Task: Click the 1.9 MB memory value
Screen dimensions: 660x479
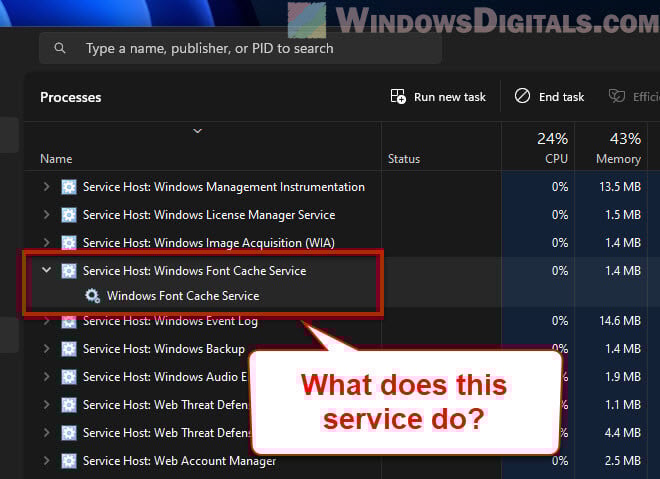Action: pos(623,376)
